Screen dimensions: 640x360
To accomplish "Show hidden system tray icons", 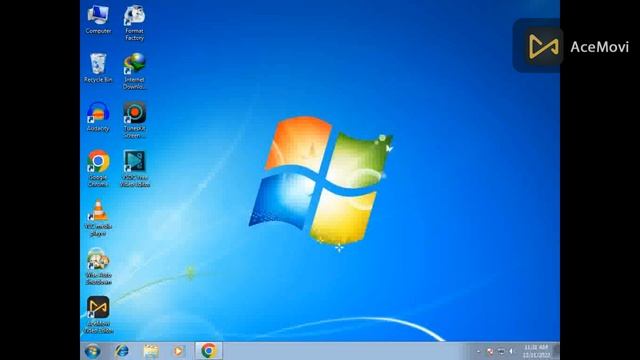I will click(x=478, y=351).
